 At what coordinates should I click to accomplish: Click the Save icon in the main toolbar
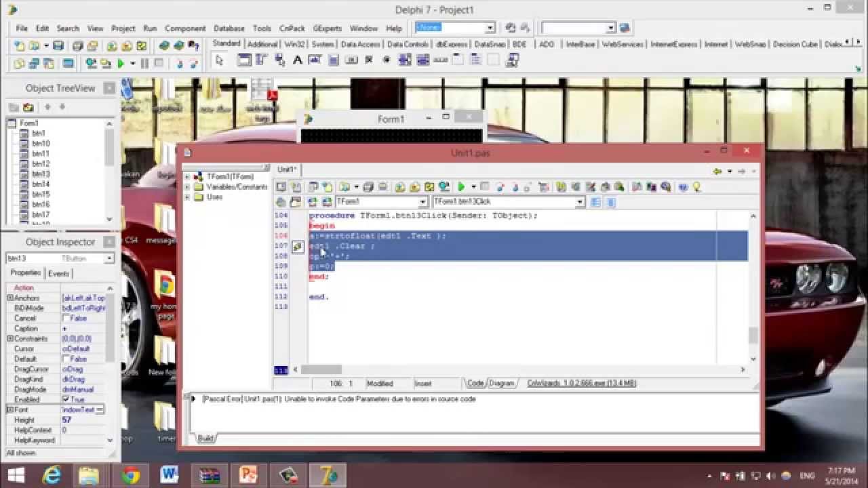coord(58,45)
